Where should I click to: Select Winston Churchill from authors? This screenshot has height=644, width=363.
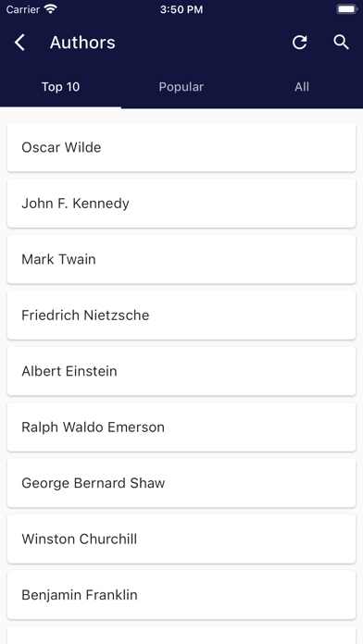[x=181, y=539]
